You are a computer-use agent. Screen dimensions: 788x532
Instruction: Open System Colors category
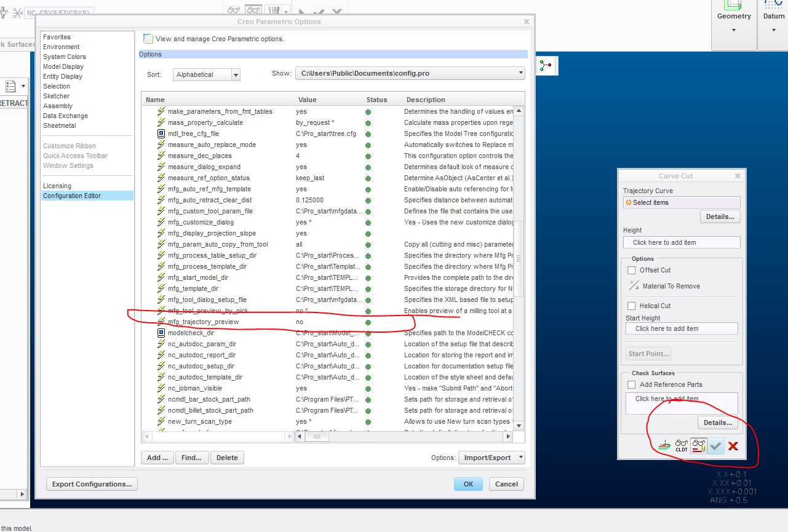pos(64,57)
